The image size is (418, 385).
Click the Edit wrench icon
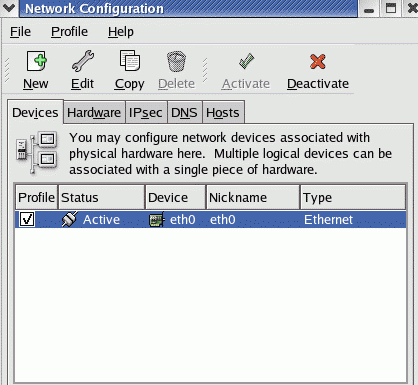click(x=83, y=61)
